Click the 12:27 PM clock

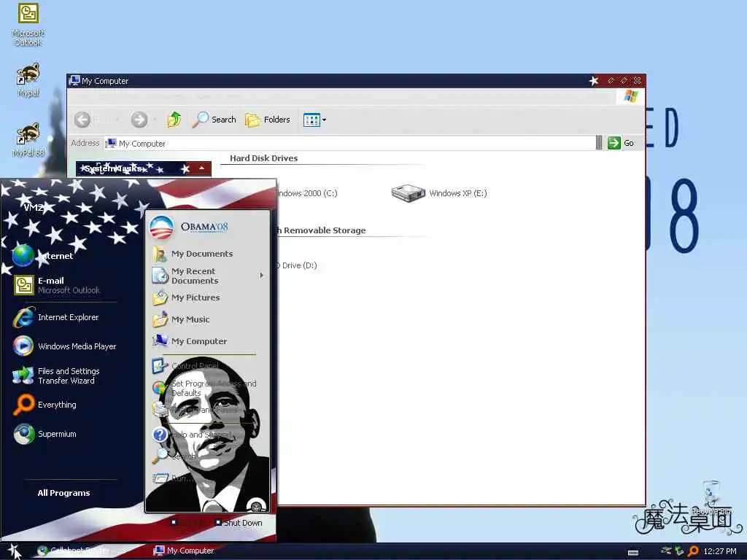coord(720,551)
